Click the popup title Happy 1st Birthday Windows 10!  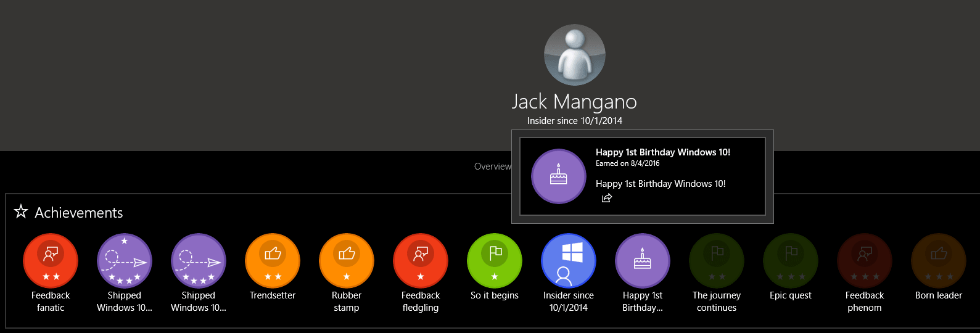(663, 152)
